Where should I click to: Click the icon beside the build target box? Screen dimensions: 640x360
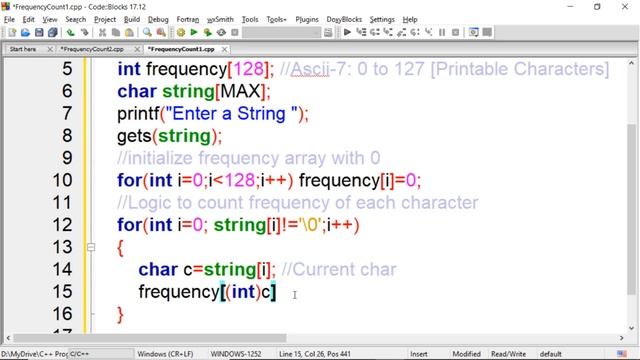point(328,32)
